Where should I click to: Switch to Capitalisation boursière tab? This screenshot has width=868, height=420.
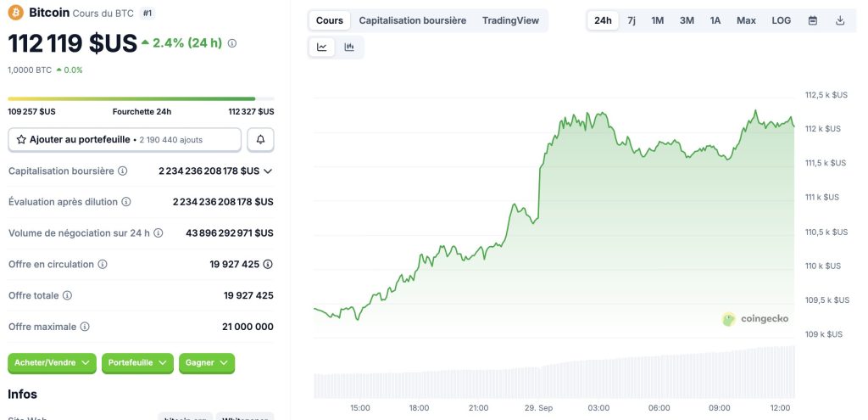[412, 20]
